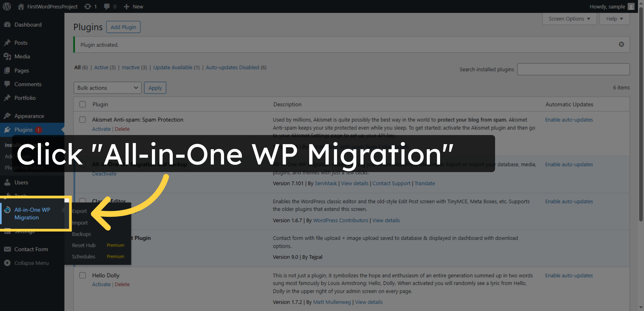This screenshot has width=644, height=311.
Task: Open the Bulk actions dropdown
Action: [x=107, y=88]
